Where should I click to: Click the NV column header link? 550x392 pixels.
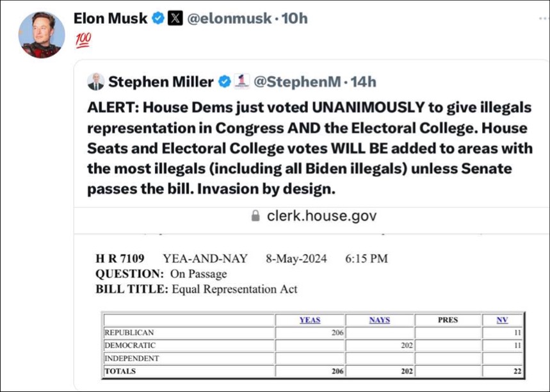pos(502,320)
